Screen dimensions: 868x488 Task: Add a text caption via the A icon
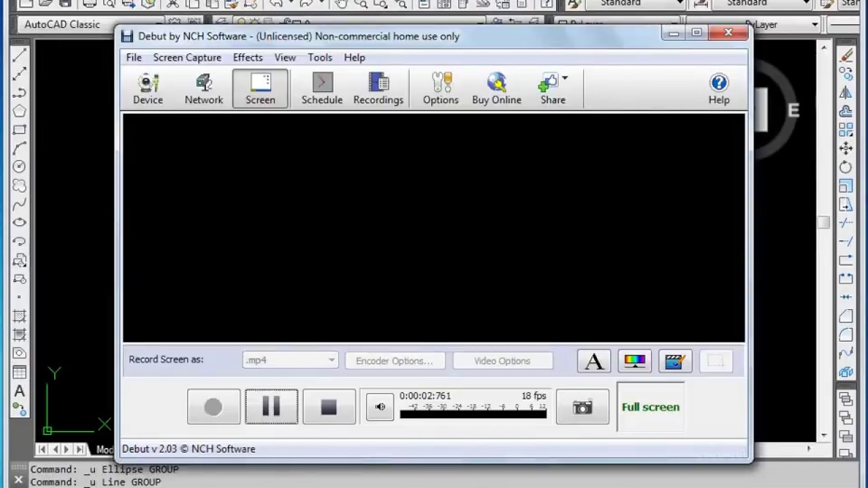[594, 361]
